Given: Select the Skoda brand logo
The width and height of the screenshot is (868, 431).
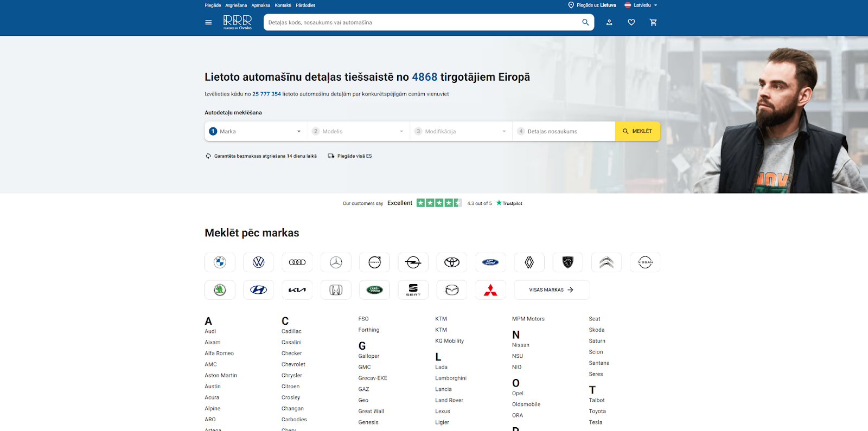Looking at the screenshot, I should tap(220, 290).
